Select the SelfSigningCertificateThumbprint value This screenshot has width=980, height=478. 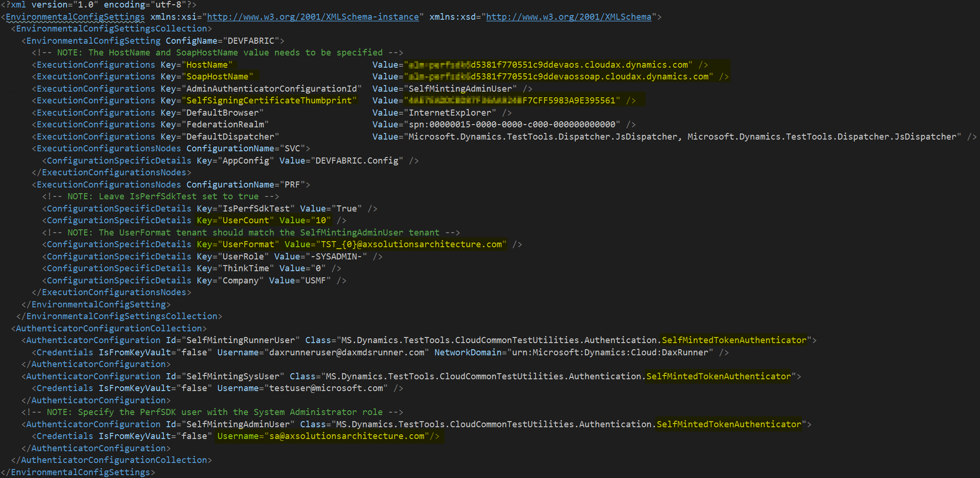click(x=512, y=100)
